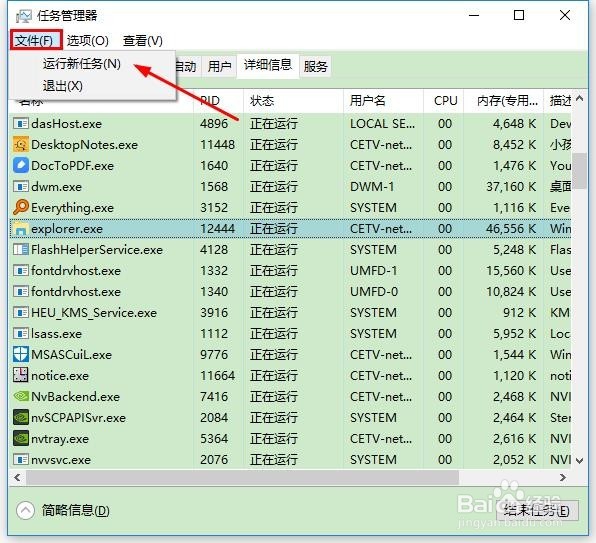Click memory value 912 K
This screenshot has width=596, height=543.
coord(519,313)
